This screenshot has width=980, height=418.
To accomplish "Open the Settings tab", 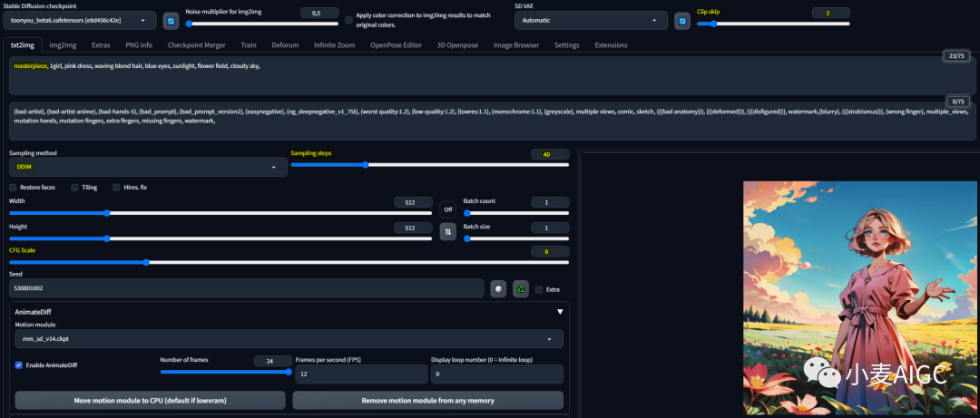I will click(x=567, y=45).
